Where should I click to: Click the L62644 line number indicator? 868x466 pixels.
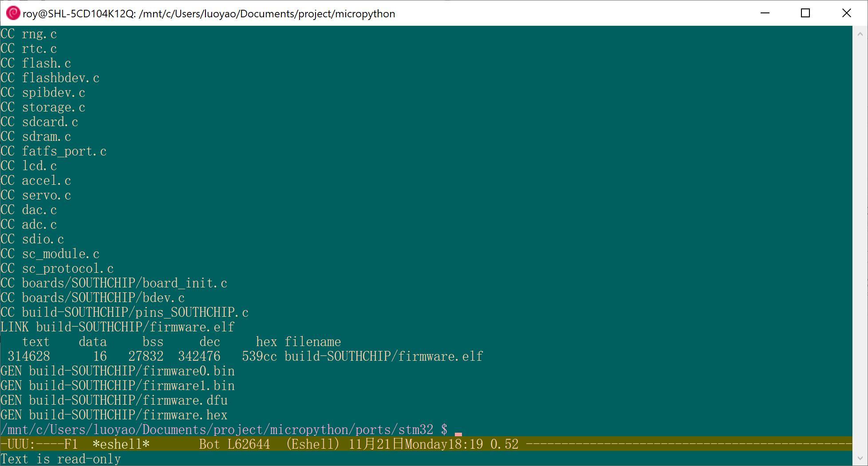(x=249, y=444)
